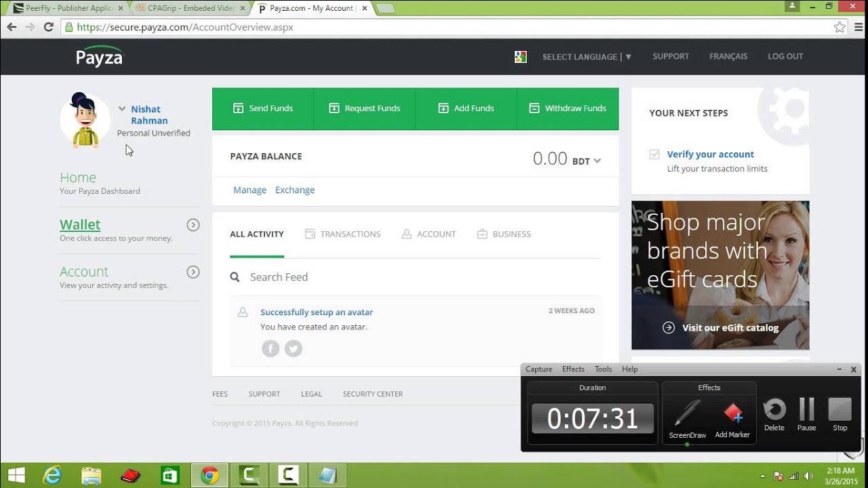This screenshot has height=488, width=868.
Task: Open the Google translate language icon
Action: tap(521, 57)
